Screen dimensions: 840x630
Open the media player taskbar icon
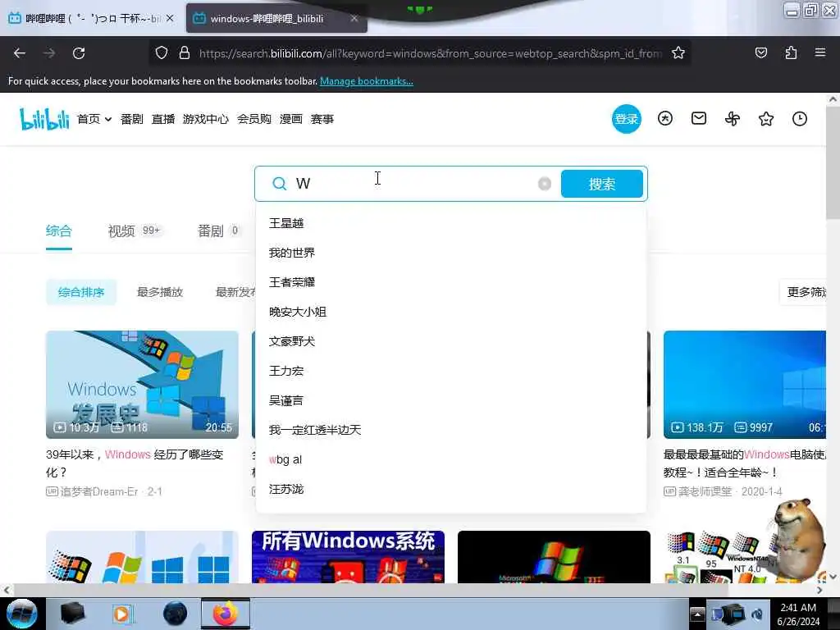tap(122, 614)
